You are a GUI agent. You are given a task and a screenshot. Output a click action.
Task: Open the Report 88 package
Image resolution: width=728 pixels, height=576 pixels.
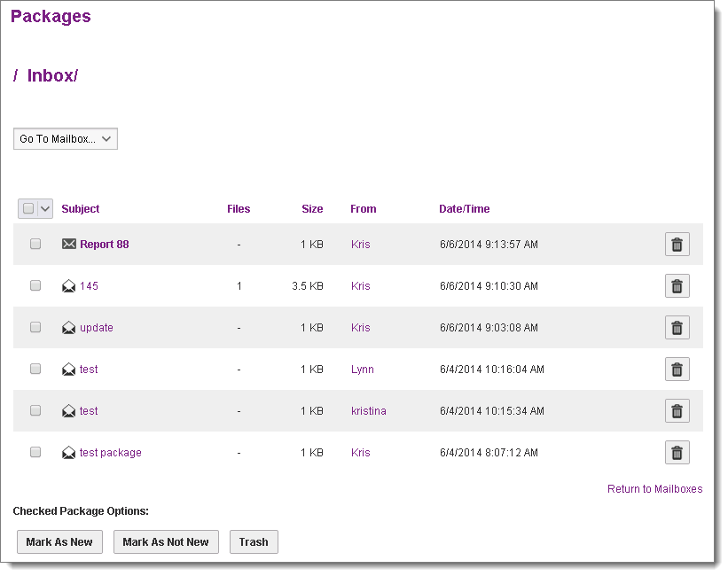tap(105, 245)
